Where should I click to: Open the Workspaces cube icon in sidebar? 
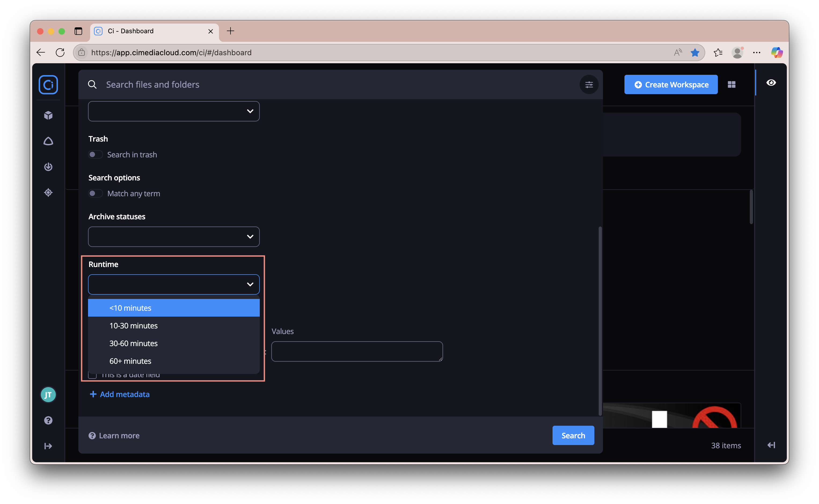point(48,115)
